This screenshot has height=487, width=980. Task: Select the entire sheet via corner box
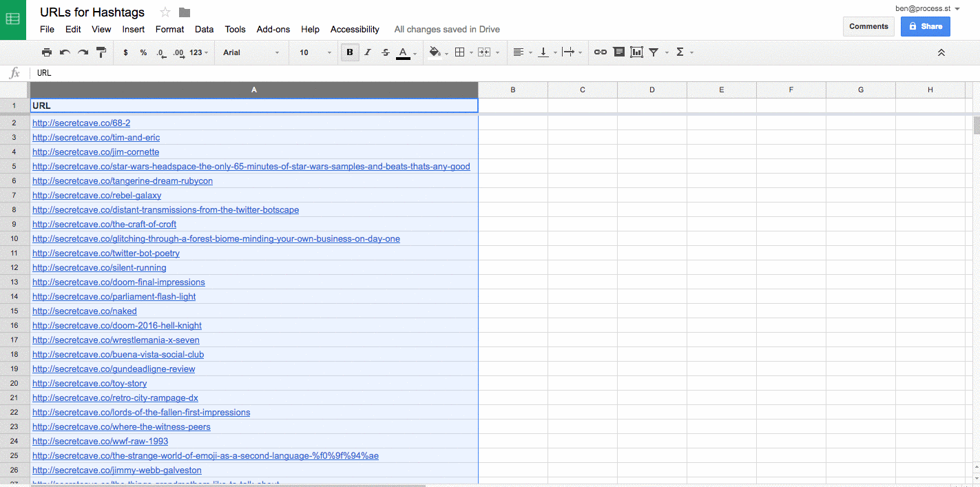coord(14,90)
